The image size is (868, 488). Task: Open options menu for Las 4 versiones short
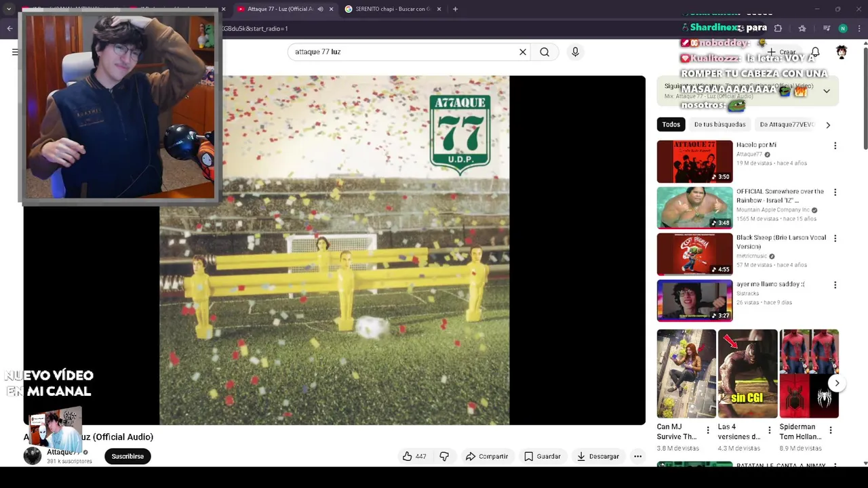[769, 430]
